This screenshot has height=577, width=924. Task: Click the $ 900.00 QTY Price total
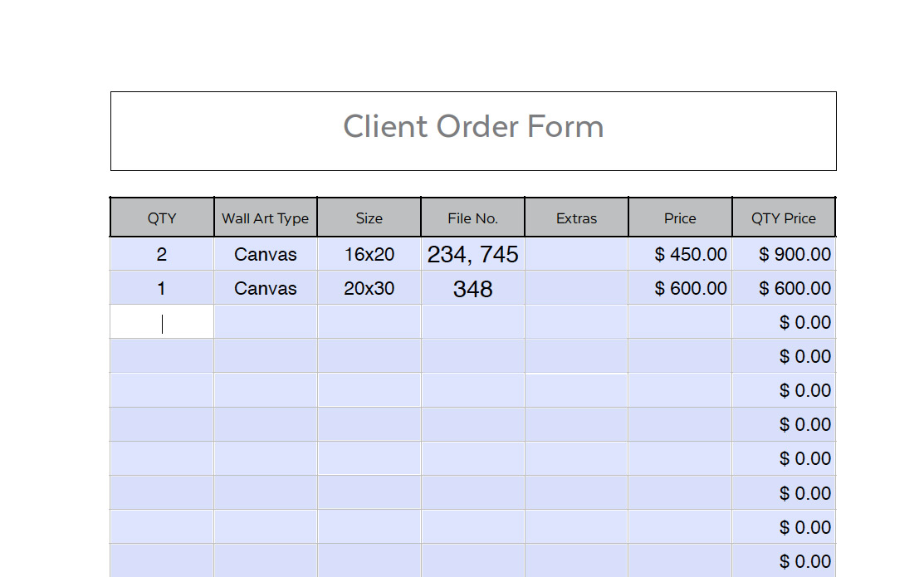click(784, 254)
